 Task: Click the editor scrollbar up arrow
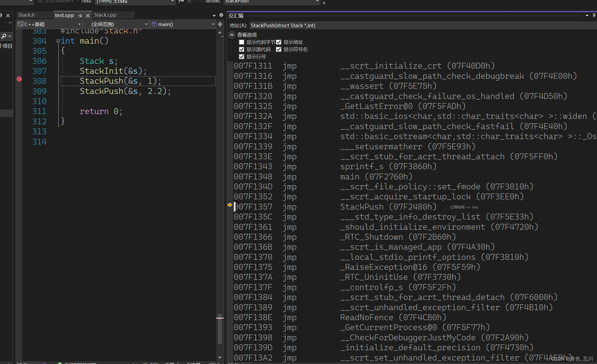220,33
